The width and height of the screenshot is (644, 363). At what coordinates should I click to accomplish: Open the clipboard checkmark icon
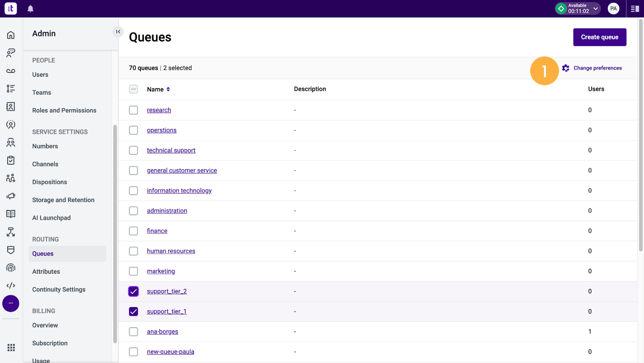point(11,160)
